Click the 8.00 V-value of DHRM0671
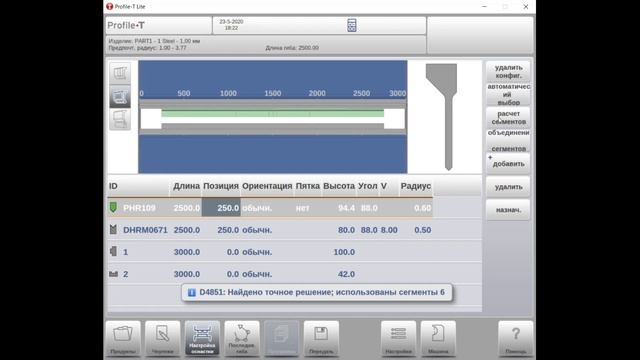This screenshot has height=360, width=640. [x=389, y=230]
